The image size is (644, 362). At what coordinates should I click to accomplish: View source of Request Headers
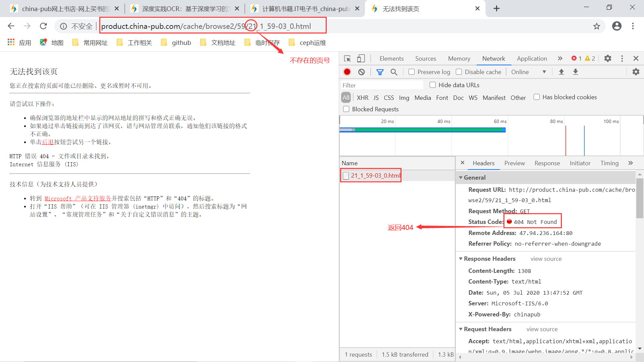point(542,329)
